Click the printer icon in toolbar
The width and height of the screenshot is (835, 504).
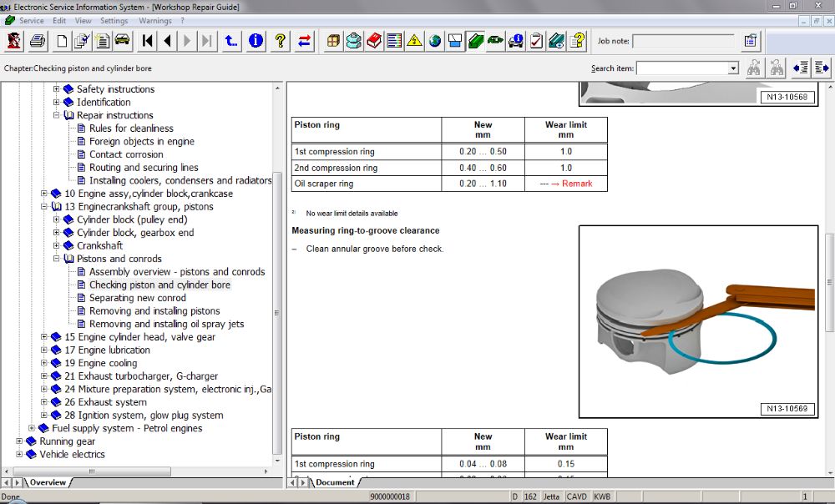pos(38,41)
